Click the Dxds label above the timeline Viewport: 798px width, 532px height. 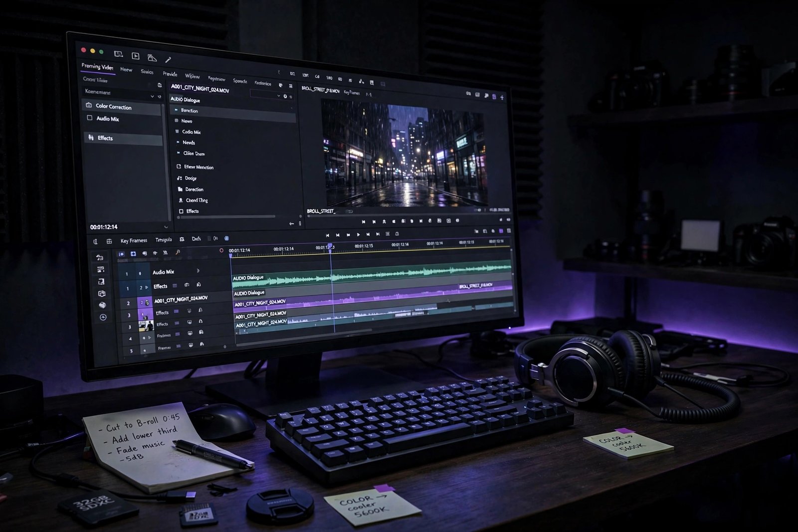[197, 239]
